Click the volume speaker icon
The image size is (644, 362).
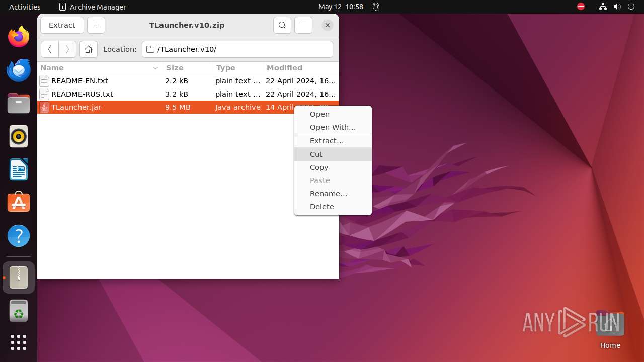click(617, 7)
